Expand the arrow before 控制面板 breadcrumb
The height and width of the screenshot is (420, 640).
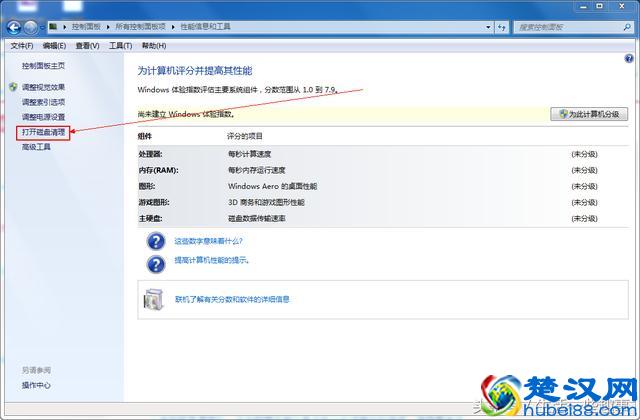point(64,27)
